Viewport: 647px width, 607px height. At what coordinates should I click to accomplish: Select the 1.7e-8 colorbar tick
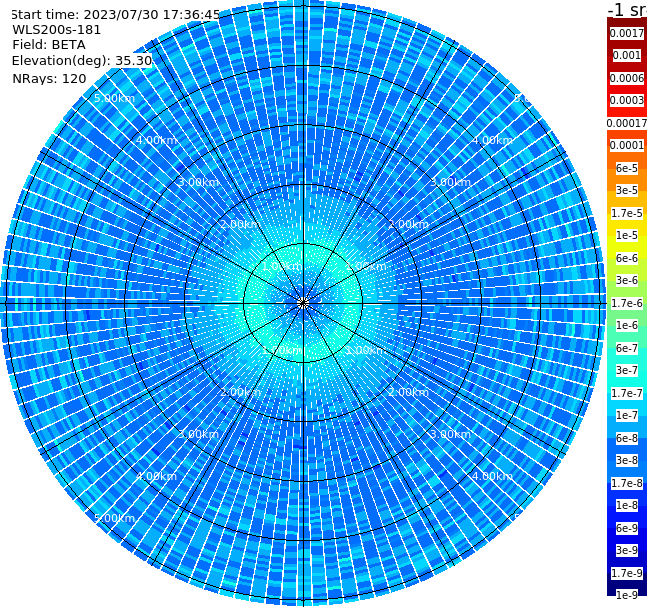coord(627,483)
